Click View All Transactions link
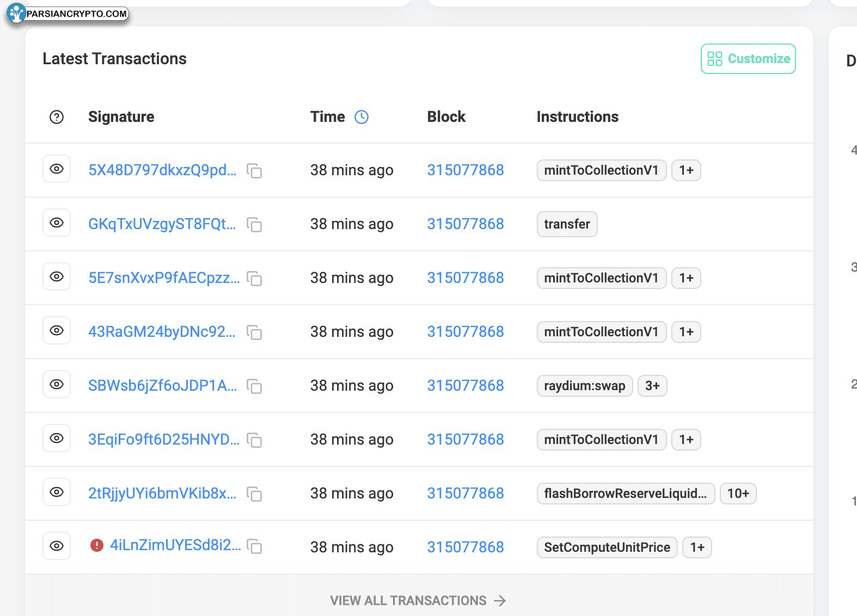Image resolution: width=857 pixels, height=616 pixels. click(418, 600)
